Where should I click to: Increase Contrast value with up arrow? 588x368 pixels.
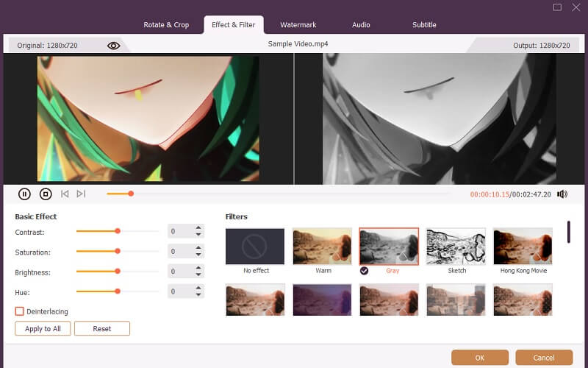point(198,228)
